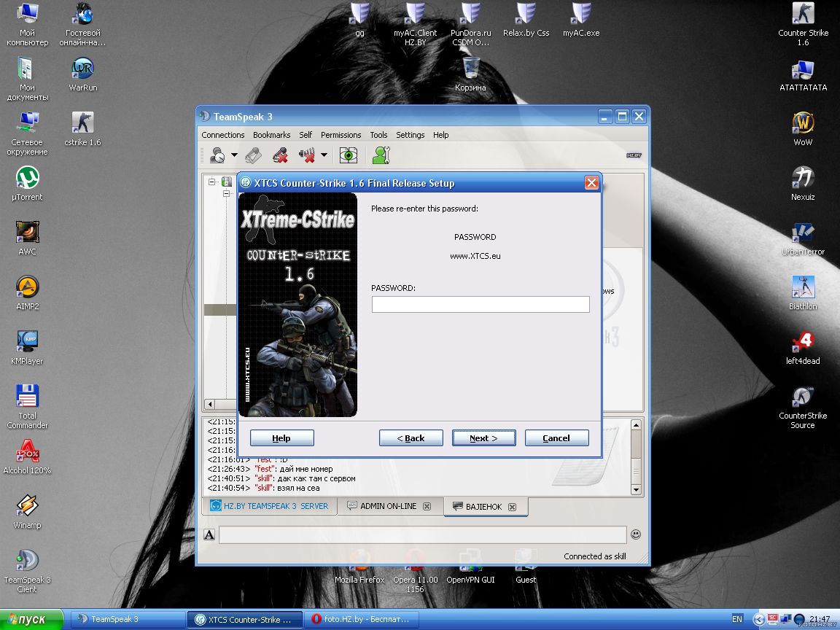Screen dimensions: 840x630
Task: Open the dropdown arrow beside mute speakers
Action: click(x=324, y=155)
